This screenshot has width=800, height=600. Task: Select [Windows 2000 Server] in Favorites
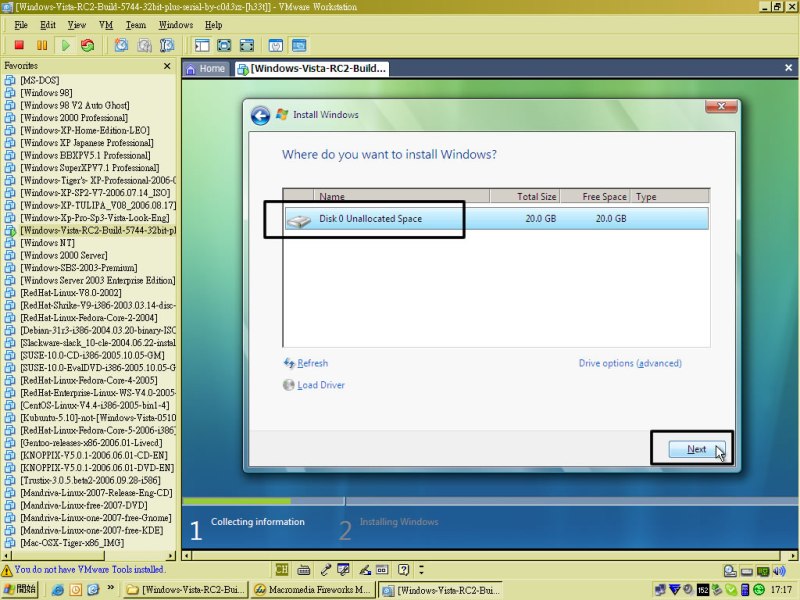click(64, 256)
